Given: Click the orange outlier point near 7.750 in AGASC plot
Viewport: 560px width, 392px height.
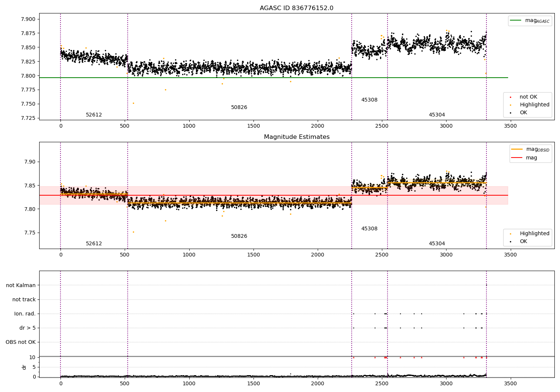Looking at the screenshot, I should (133, 103).
